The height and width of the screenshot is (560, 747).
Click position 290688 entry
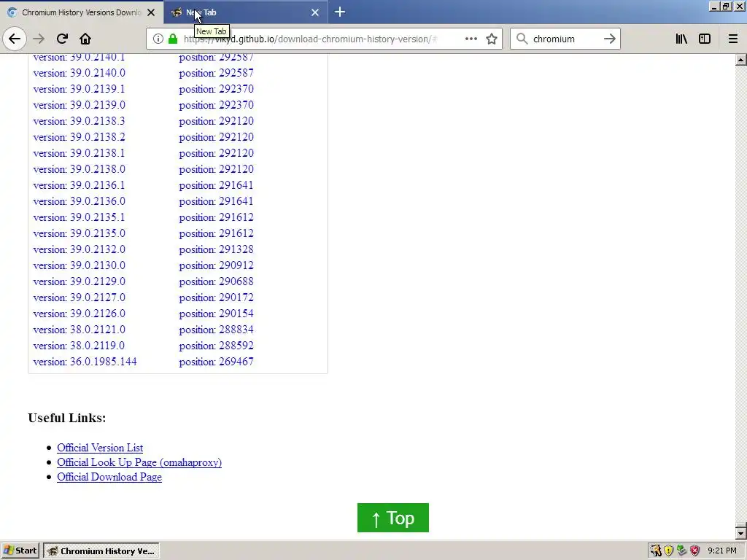point(216,281)
